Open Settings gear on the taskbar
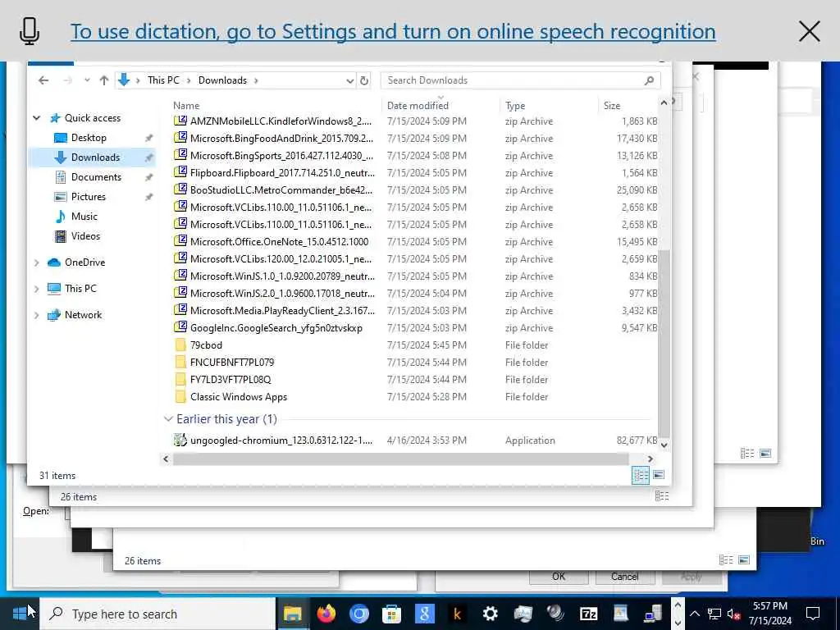 click(x=490, y=614)
